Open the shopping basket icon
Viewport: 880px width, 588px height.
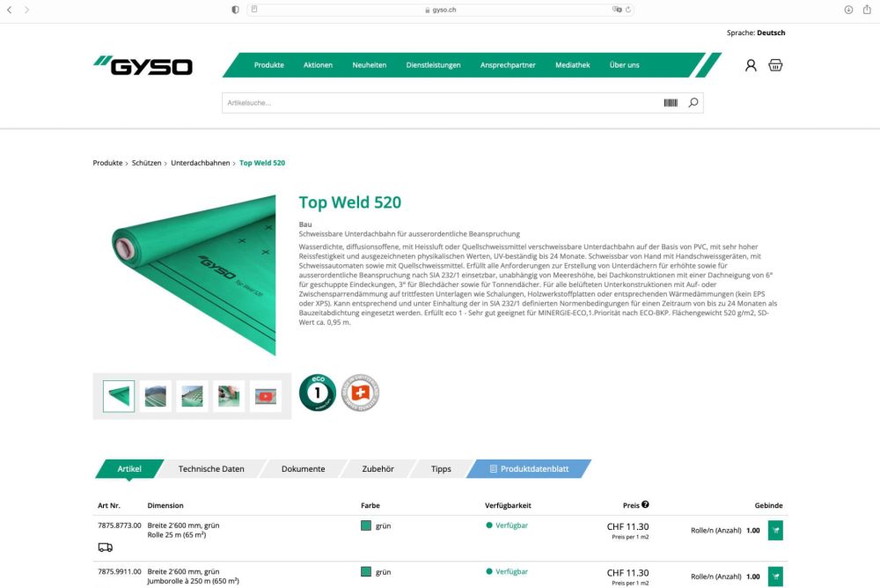pyautogui.click(x=775, y=65)
